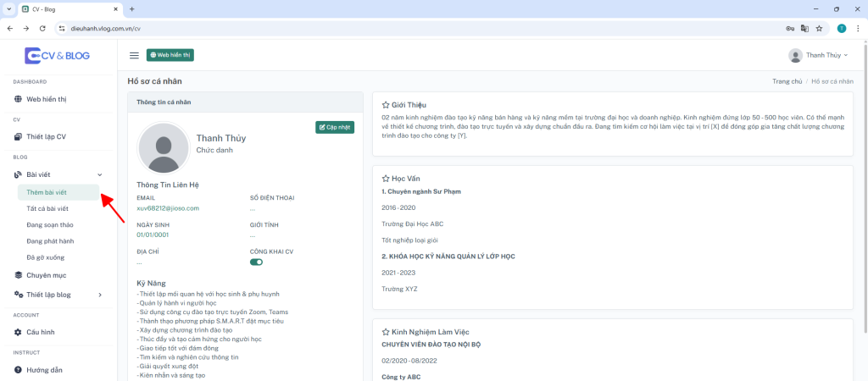This screenshot has height=381, width=868.
Task: Click the Kỹ Năng heading
Action: pos(151,283)
